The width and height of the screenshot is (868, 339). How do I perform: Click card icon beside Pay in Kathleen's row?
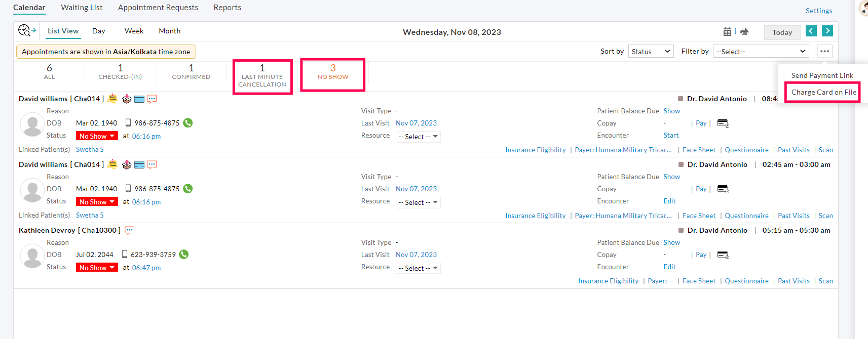(x=723, y=255)
